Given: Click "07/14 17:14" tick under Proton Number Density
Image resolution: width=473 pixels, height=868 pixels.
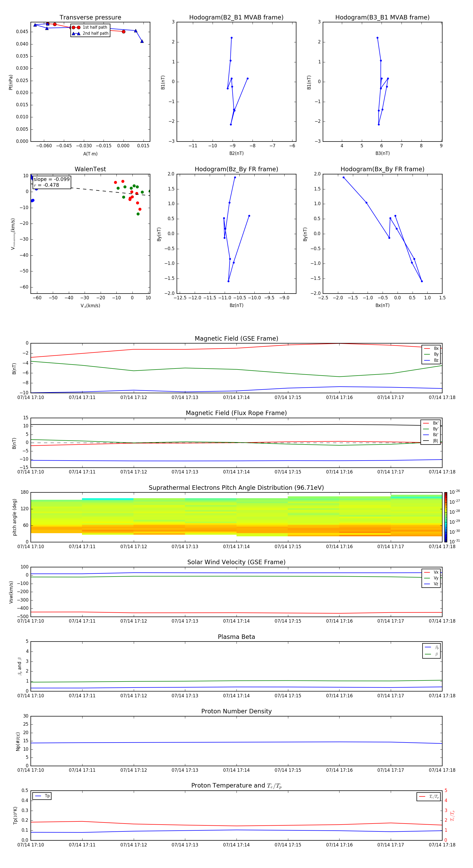Looking at the screenshot, I should pyautogui.click(x=236, y=770).
